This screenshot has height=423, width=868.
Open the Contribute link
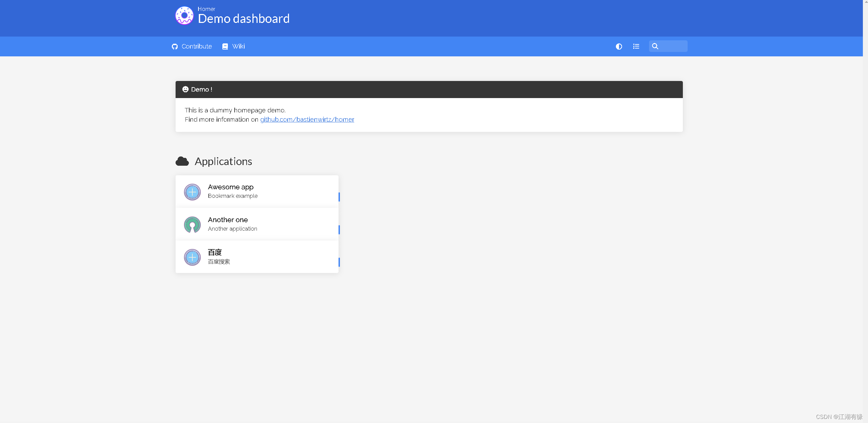pyautogui.click(x=196, y=46)
